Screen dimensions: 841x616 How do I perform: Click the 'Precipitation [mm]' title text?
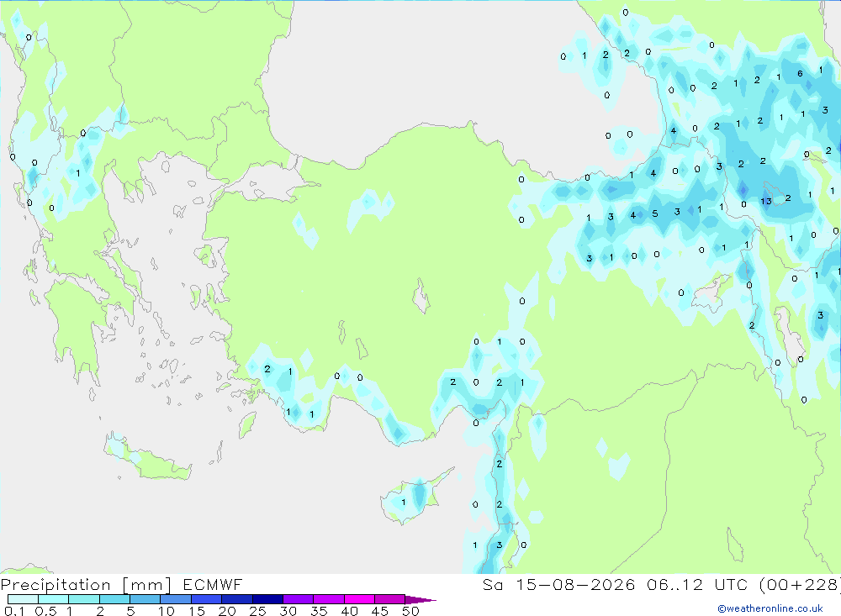click(x=86, y=585)
